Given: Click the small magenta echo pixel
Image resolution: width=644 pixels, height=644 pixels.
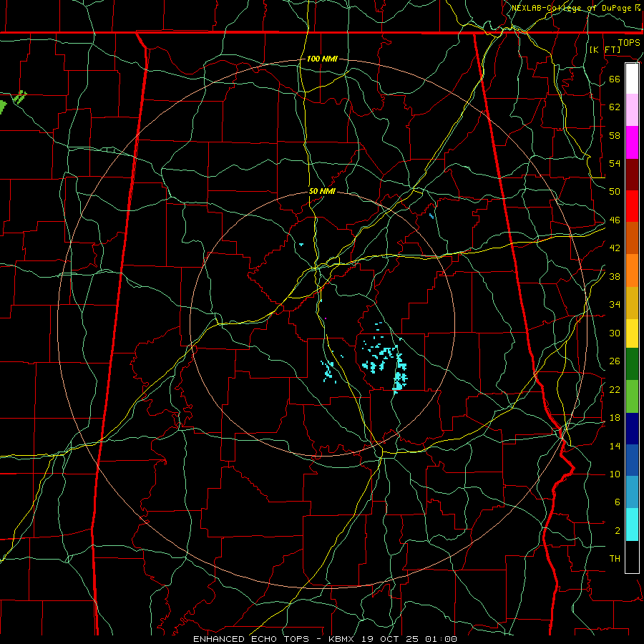Looking at the screenshot, I should coord(326,318).
